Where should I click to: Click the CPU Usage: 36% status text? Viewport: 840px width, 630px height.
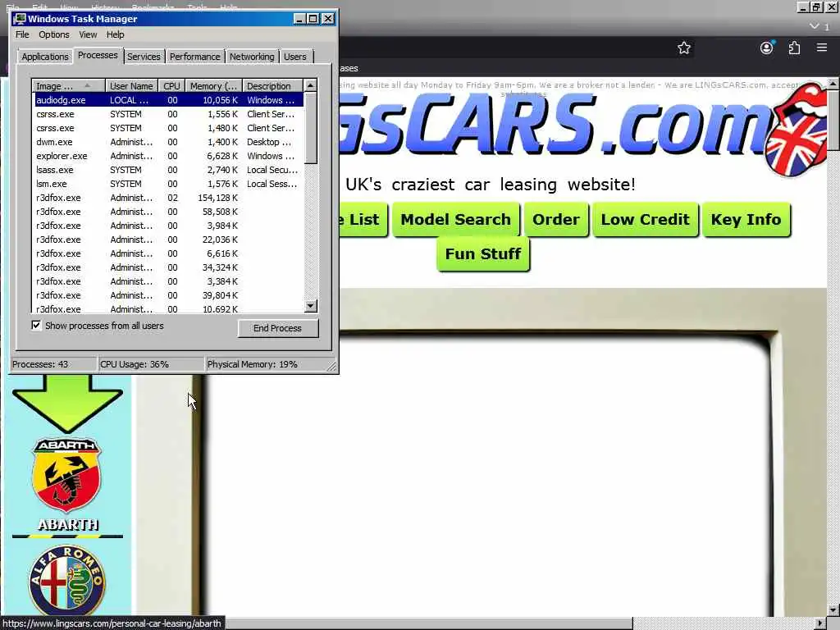135,364
